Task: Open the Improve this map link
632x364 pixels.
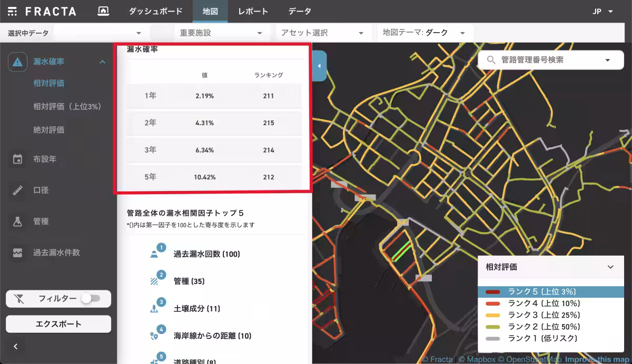Action: tap(597, 360)
